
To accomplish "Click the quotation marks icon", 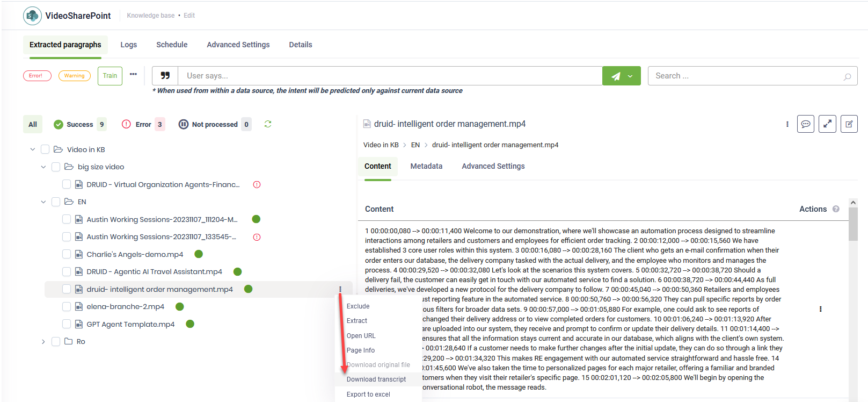I will (x=165, y=76).
